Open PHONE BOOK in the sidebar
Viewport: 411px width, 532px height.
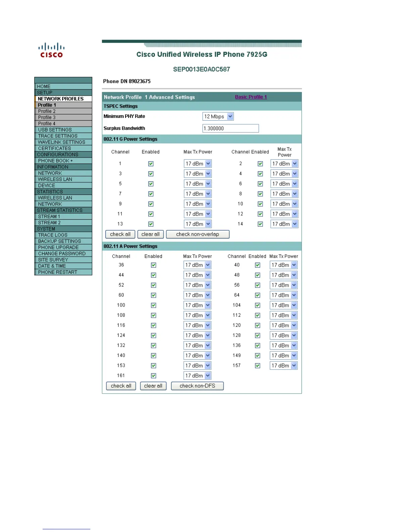click(63, 161)
